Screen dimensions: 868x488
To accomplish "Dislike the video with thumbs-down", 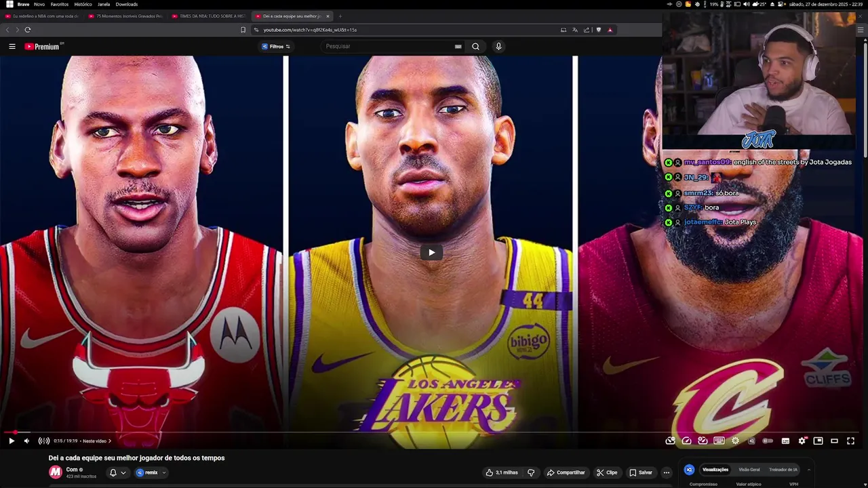I will click(x=531, y=472).
